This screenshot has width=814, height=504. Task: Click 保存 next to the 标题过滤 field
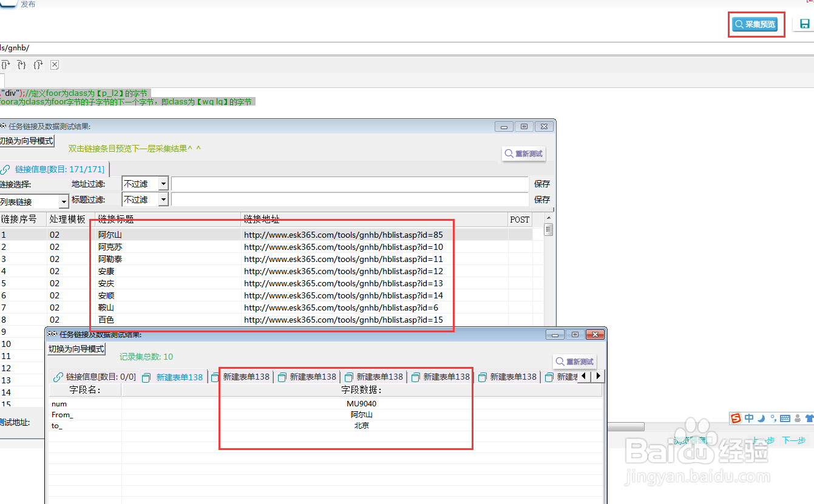click(542, 199)
